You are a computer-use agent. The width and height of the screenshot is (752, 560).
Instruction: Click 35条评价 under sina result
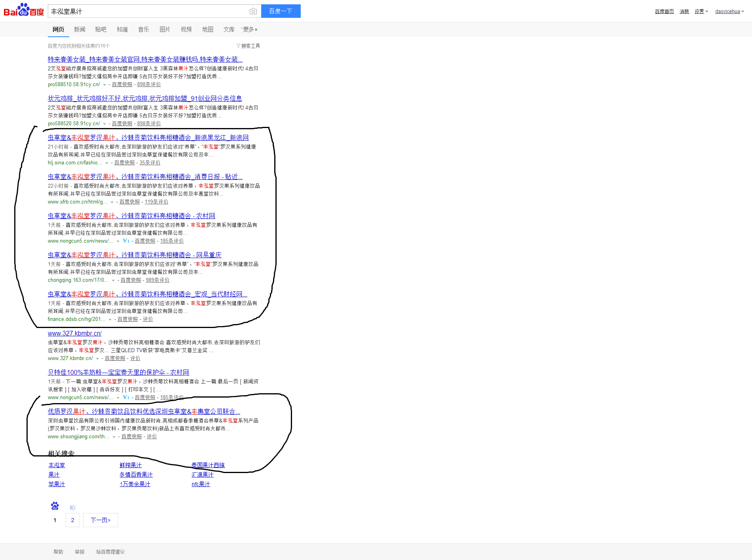150,163
